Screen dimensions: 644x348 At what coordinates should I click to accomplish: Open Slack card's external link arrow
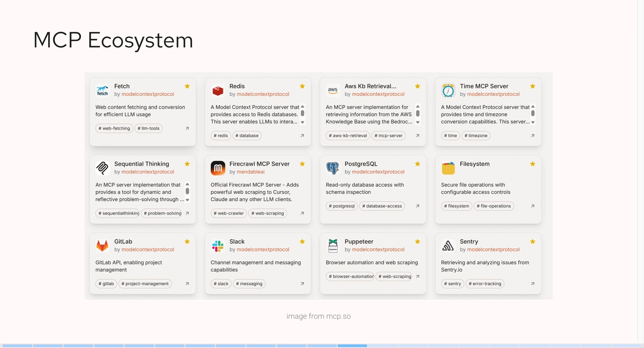pos(302,284)
